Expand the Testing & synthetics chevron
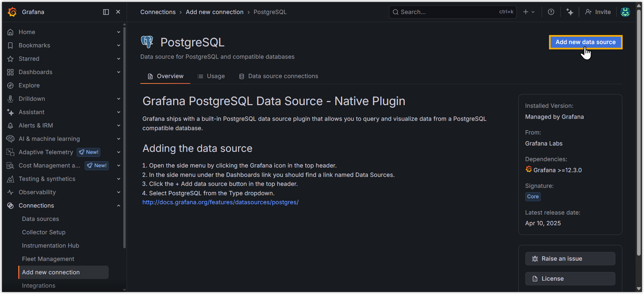This screenshot has width=644, height=294. point(119,179)
